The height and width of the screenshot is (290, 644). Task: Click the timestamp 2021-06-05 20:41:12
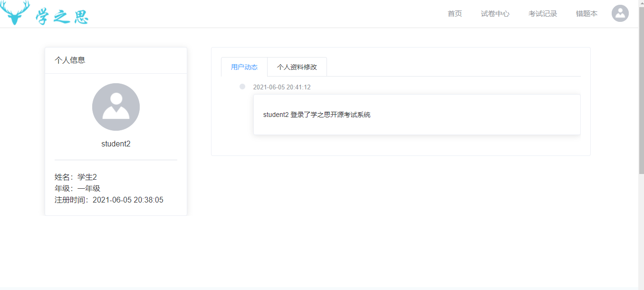[x=281, y=87]
